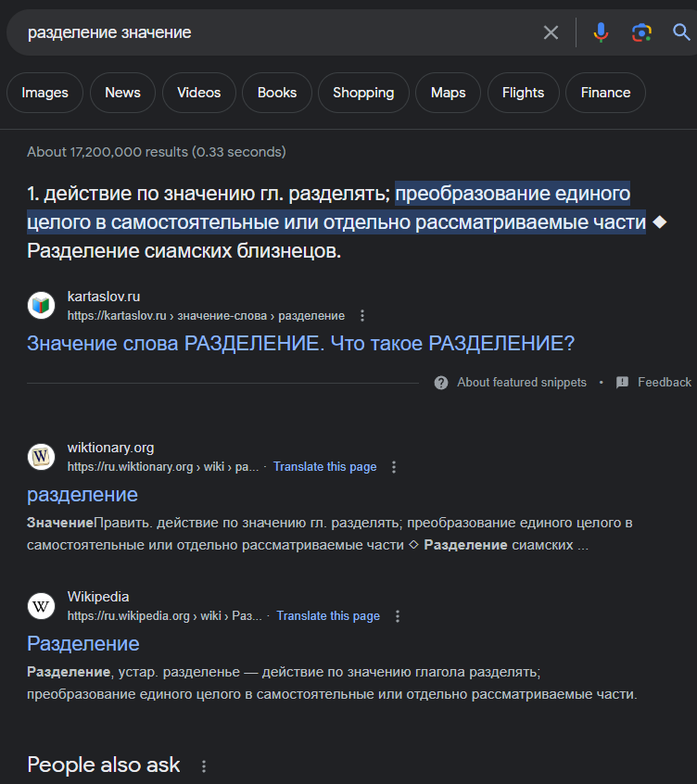Open the Wikipedia Разделение article link
Image resolution: width=697 pixels, height=784 pixels.
coord(83,643)
